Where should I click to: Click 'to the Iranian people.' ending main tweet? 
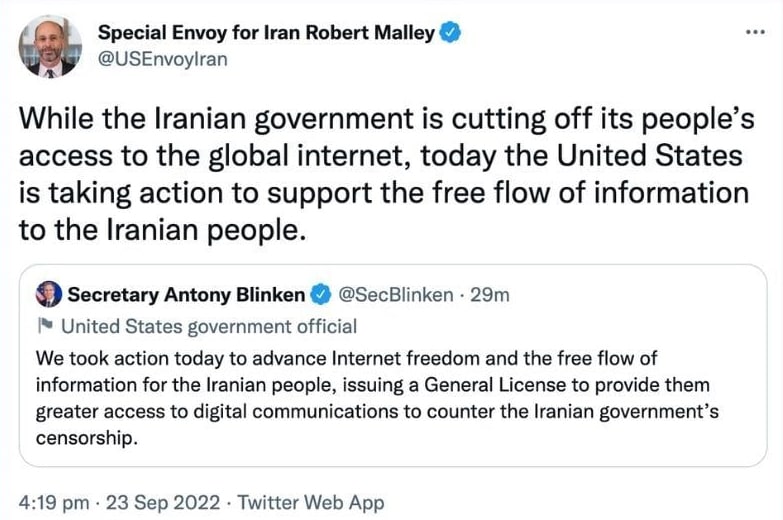tap(160, 229)
